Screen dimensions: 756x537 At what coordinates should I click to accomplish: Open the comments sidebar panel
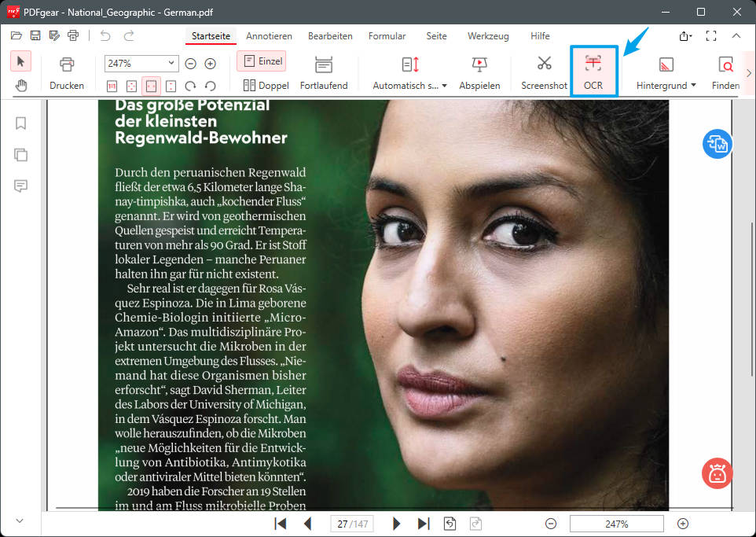[20, 186]
